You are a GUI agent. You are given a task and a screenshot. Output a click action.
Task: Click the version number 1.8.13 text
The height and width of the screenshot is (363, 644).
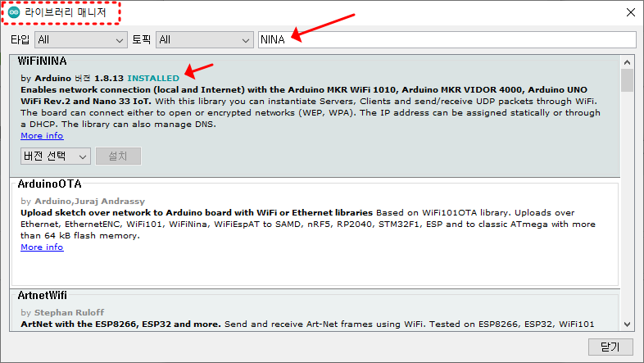pyautogui.click(x=109, y=78)
